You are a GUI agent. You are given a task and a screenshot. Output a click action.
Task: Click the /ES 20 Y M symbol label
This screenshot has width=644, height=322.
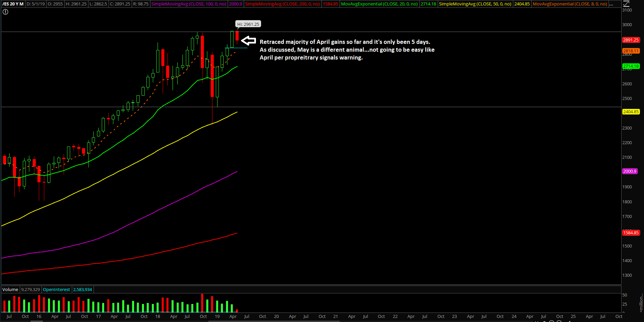pos(13,4)
